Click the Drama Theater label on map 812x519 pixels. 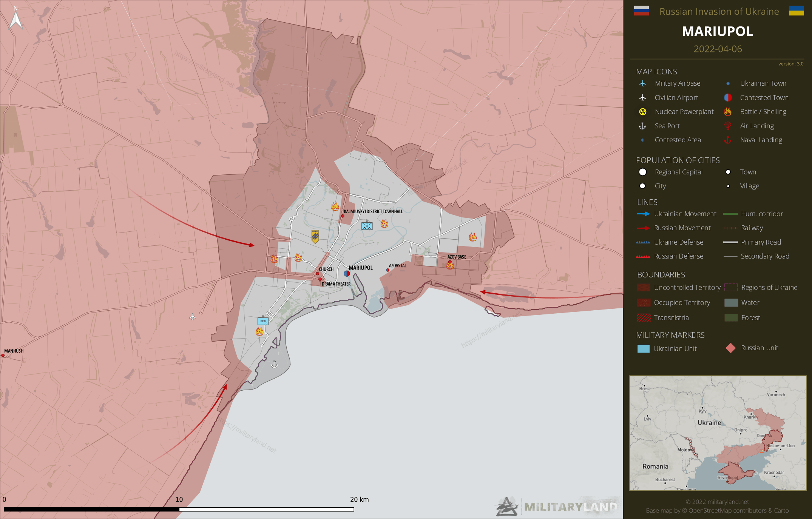pos(336,284)
